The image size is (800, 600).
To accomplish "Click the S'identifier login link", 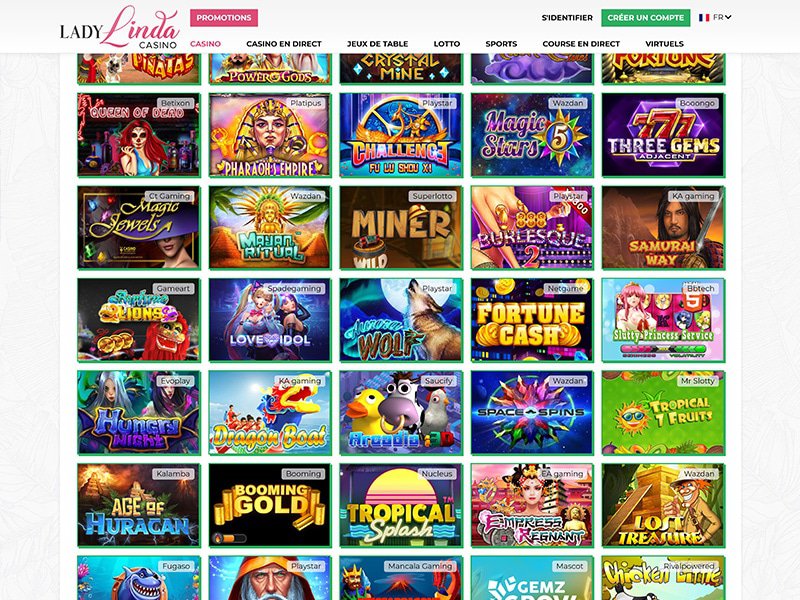I will [567, 17].
